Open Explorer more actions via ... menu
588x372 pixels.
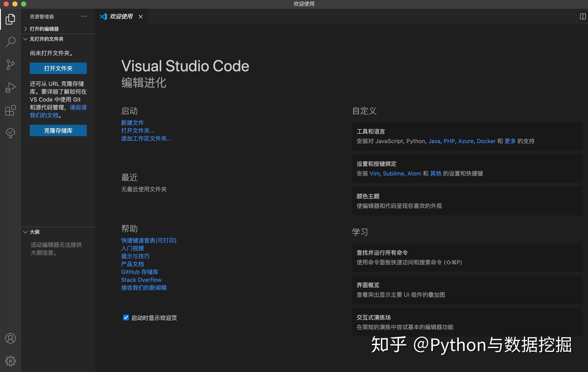[84, 16]
